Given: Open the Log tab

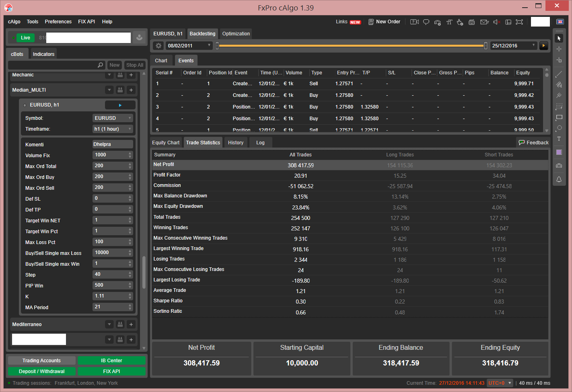Looking at the screenshot, I should tap(260, 143).
